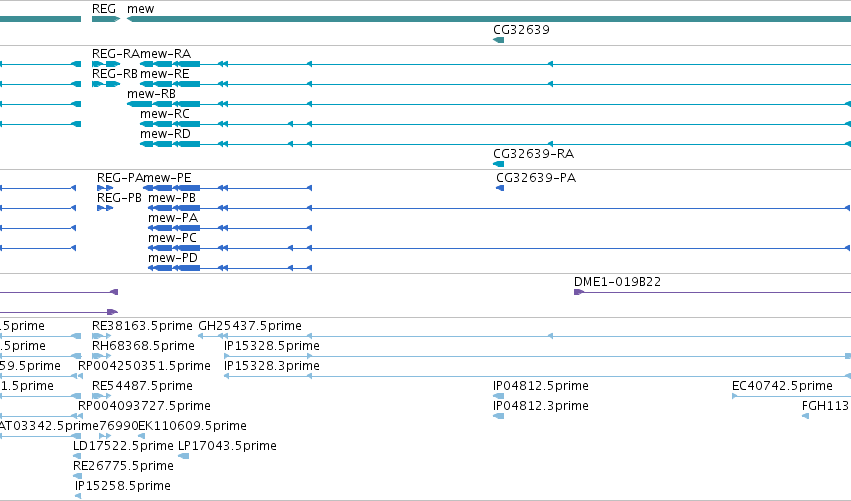Select the GH25437.5prime EST label
851x501 pixels.
click(250, 326)
